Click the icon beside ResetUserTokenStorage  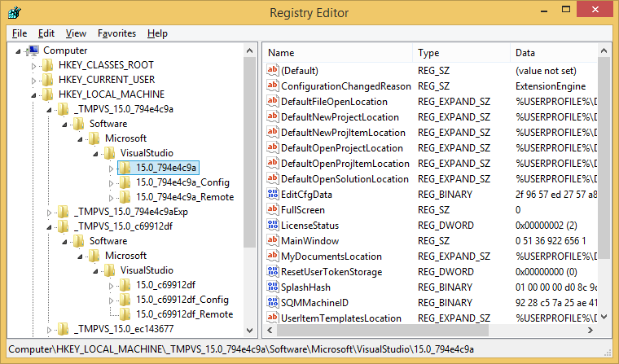[273, 272]
